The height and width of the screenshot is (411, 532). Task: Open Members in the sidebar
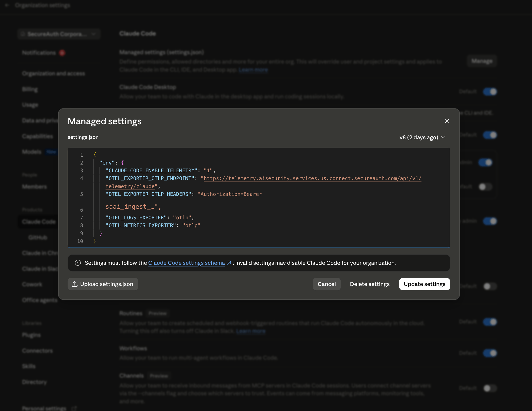(x=34, y=187)
